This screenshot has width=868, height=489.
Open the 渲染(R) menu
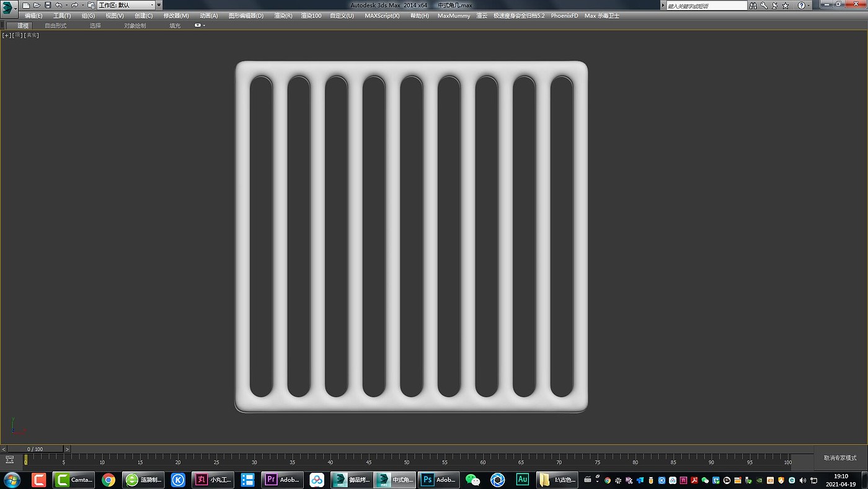point(283,16)
